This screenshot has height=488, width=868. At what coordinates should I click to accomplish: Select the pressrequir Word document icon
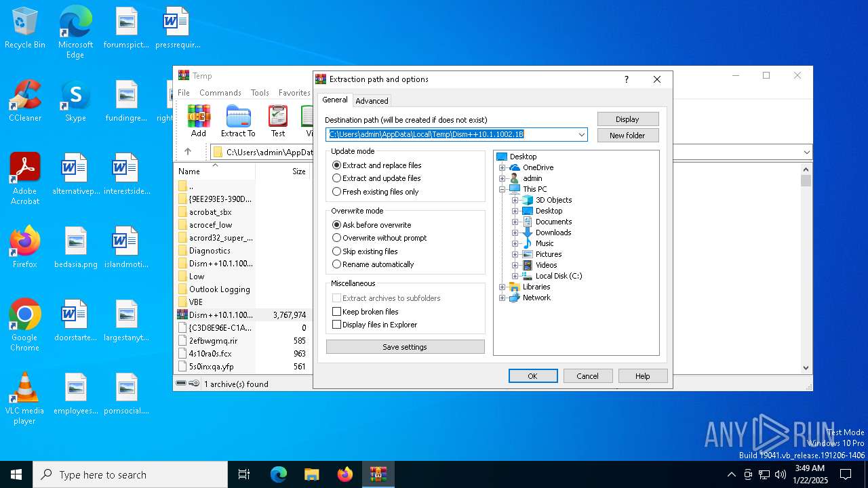(177, 28)
